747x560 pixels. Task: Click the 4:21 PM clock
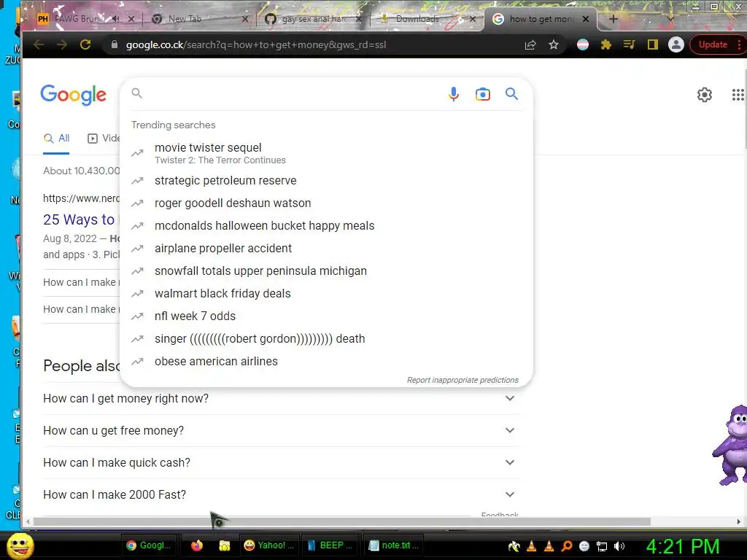[x=682, y=546]
